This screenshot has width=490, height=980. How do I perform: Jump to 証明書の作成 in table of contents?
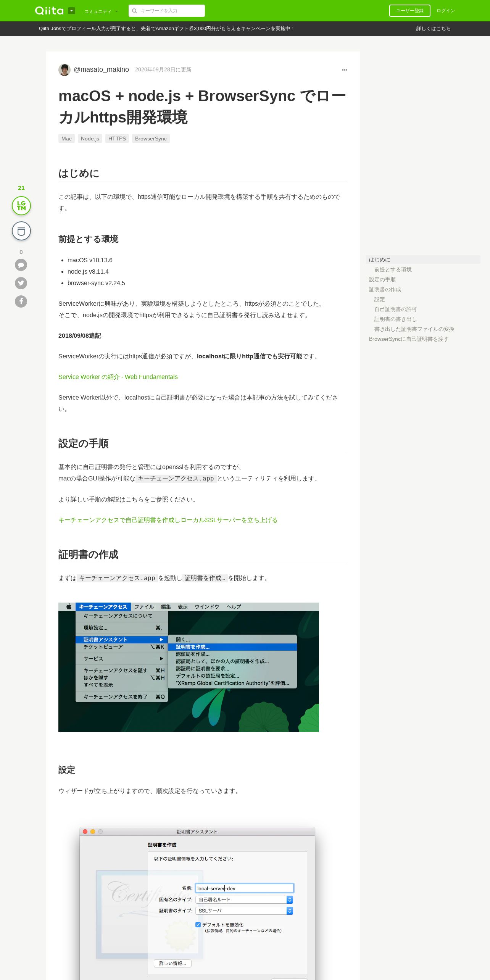(385, 289)
